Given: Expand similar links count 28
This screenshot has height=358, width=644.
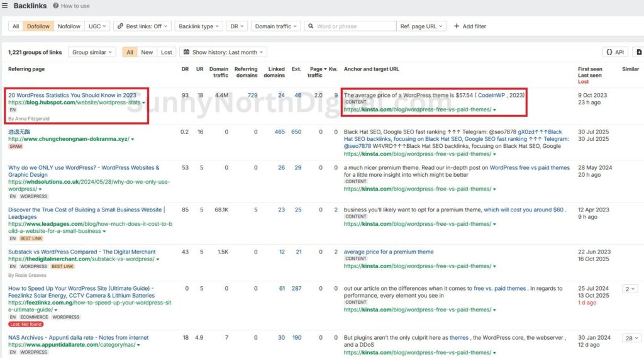Looking at the screenshot, I should pyautogui.click(x=631, y=338).
